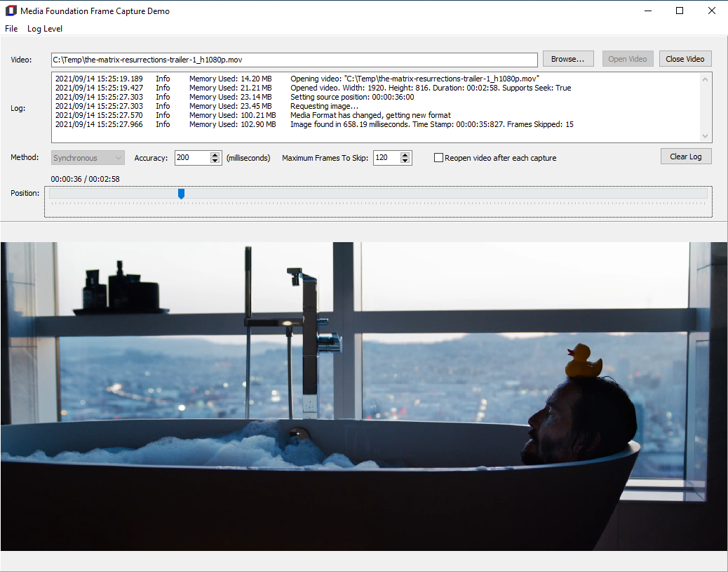Increase Accuracy with the up arrow
The height and width of the screenshot is (572, 728).
[x=215, y=155]
